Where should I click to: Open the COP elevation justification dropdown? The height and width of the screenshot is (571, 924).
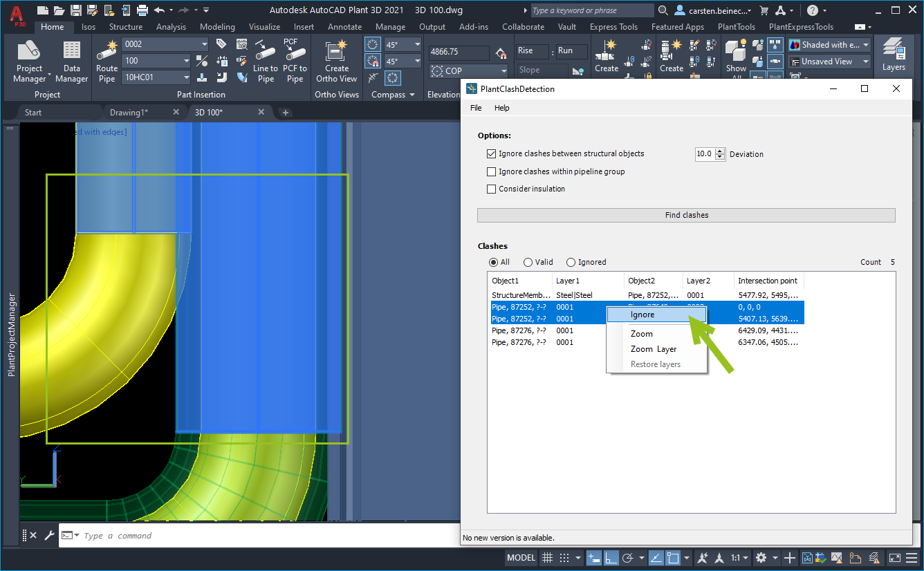pos(503,71)
